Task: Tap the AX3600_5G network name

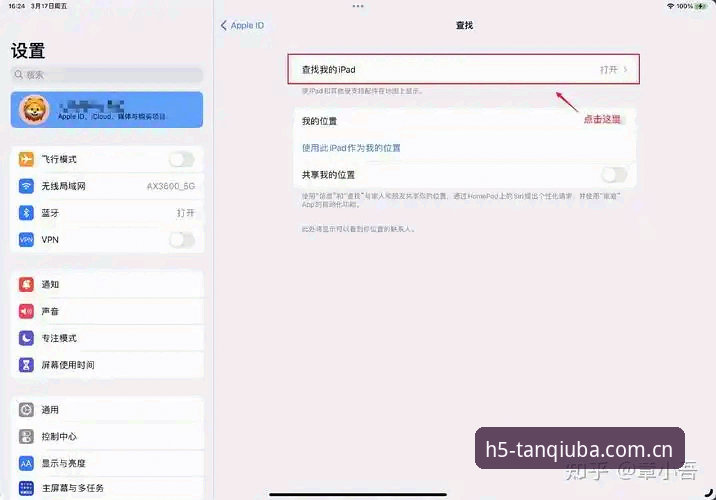Action: 171,186
